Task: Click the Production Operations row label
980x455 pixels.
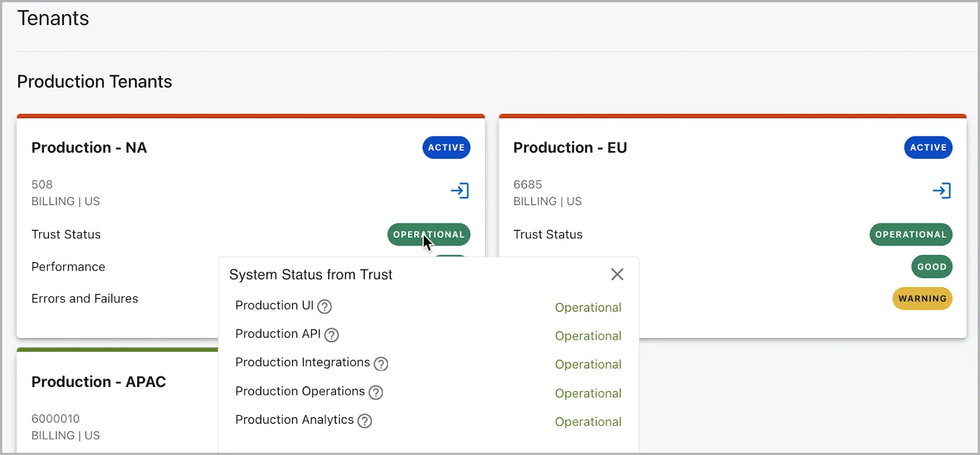Action: point(300,391)
